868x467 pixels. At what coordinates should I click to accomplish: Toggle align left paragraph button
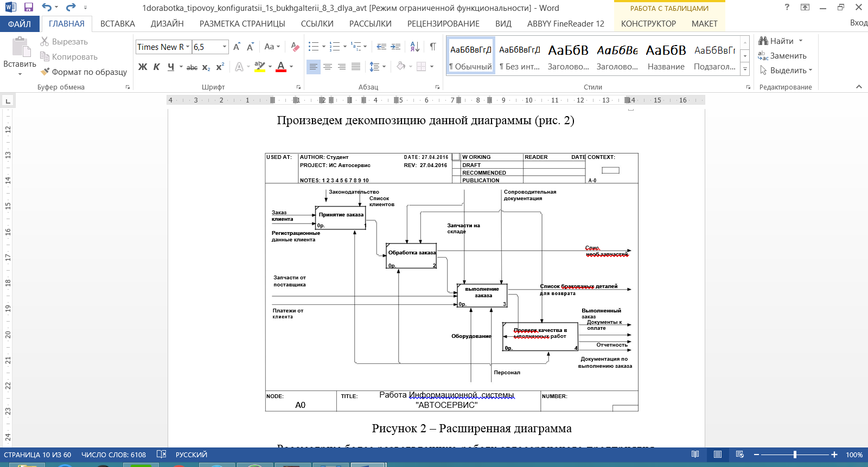tap(313, 67)
